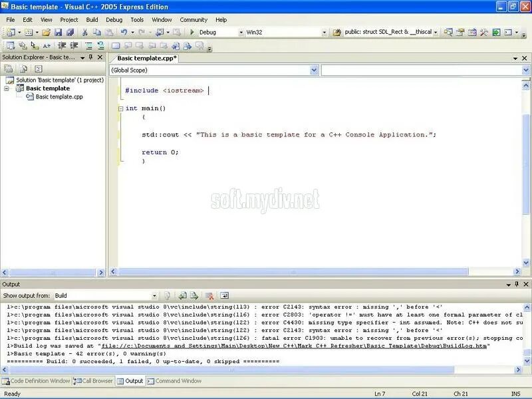Image resolution: width=532 pixels, height=399 pixels.
Task: Switch to Command Window tab
Action: click(x=174, y=381)
